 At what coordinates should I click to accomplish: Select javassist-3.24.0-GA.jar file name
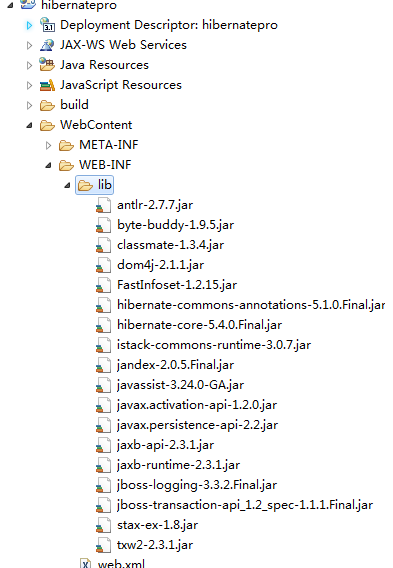(x=180, y=385)
